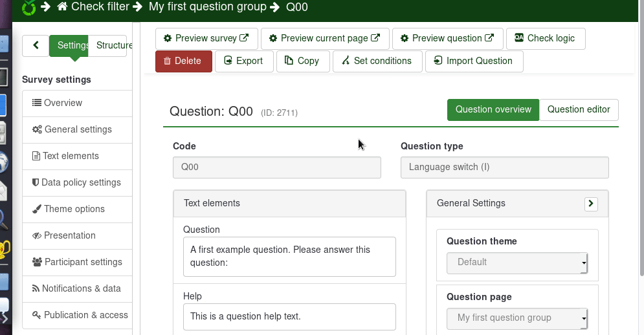Open Preview survey in new window
This screenshot has height=335, width=644.
click(x=206, y=38)
